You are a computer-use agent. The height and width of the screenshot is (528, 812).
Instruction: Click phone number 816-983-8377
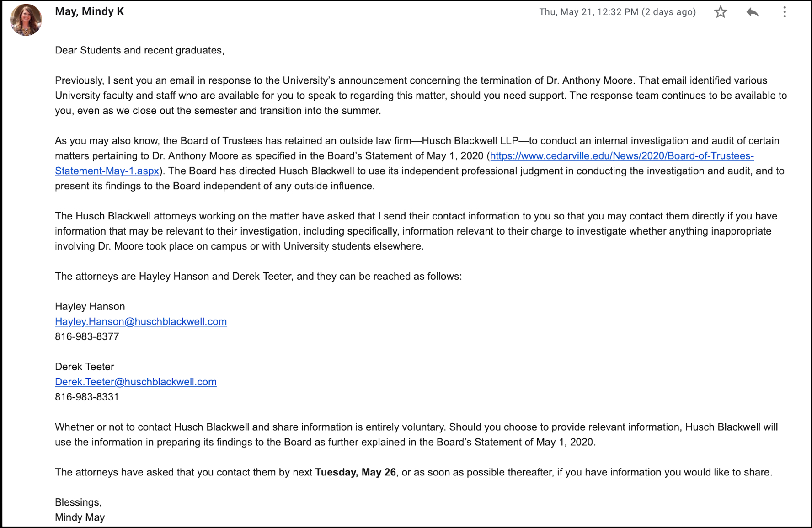coord(87,337)
